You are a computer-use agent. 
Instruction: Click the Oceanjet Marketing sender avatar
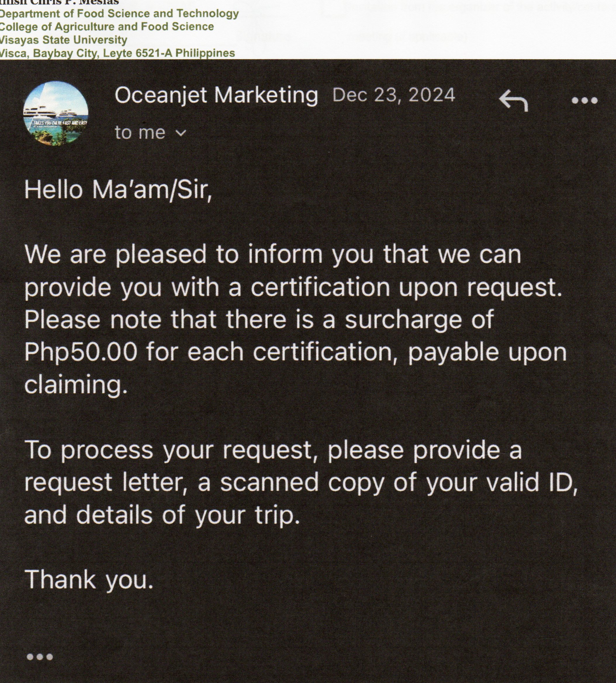pyautogui.click(x=56, y=113)
